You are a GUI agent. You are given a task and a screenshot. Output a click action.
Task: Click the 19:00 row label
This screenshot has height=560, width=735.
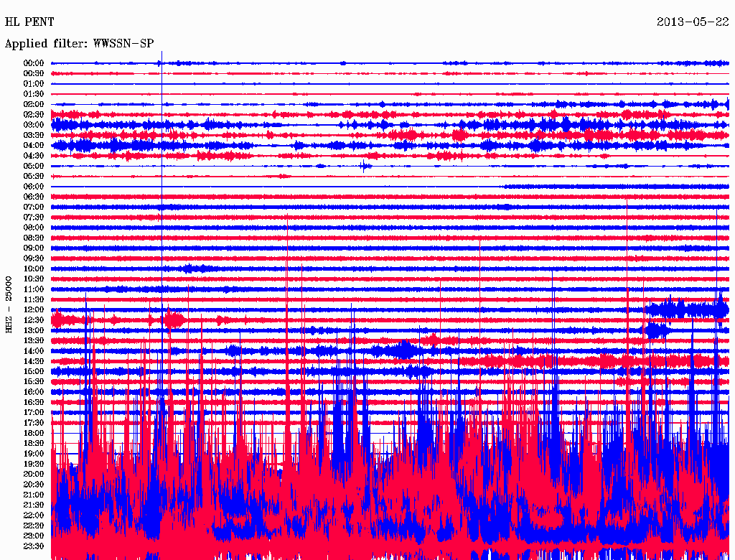34,454
